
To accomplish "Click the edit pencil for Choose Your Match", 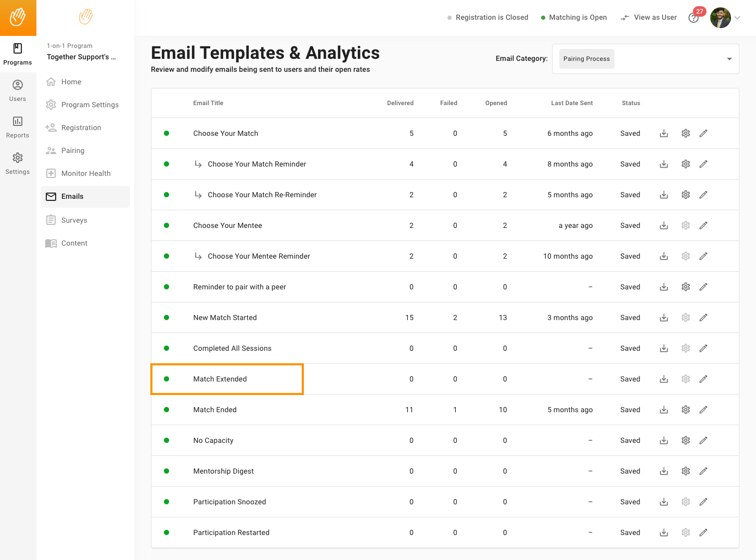I will coord(703,133).
